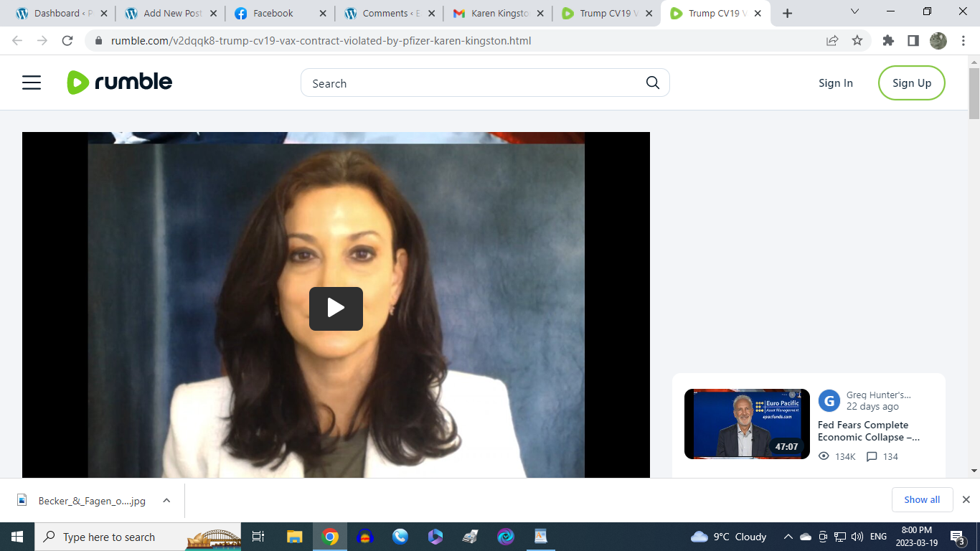Bookmark this page with star icon
This screenshot has width=980, height=551.
coord(857,41)
